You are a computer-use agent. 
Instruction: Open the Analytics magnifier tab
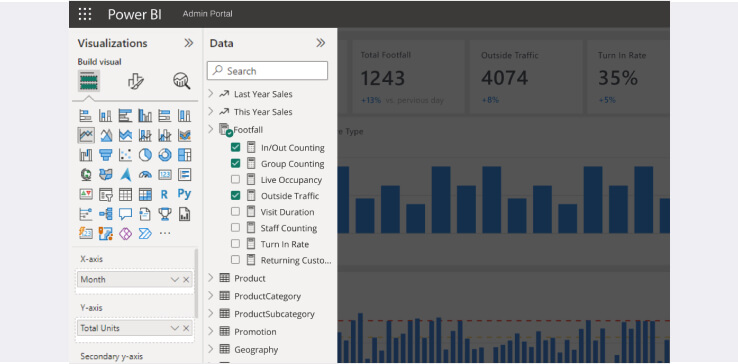pos(182,81)
